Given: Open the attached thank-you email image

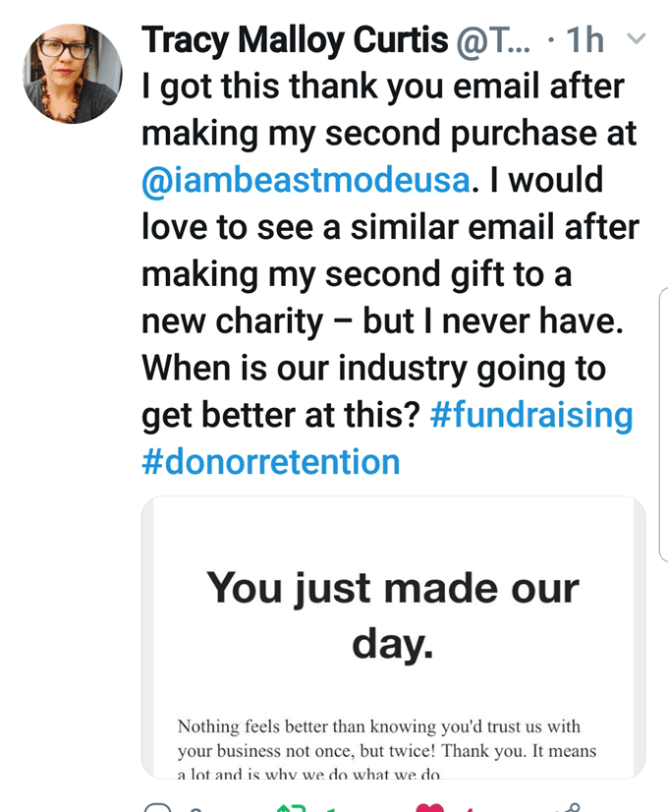Looking at the screenshot, I should pyautogui.click(x=393, y=637).
